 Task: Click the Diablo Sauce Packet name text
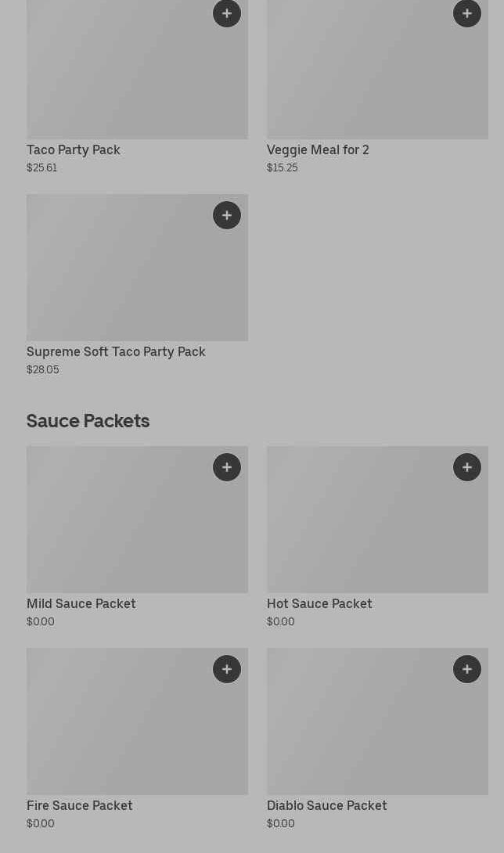[327, 805]
